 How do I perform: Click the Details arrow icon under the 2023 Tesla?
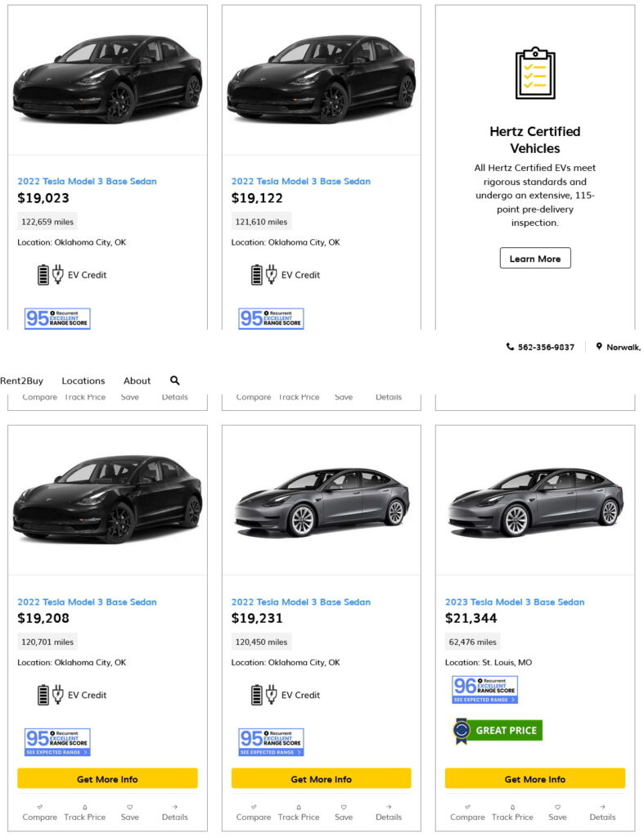(x=602, y=806)
